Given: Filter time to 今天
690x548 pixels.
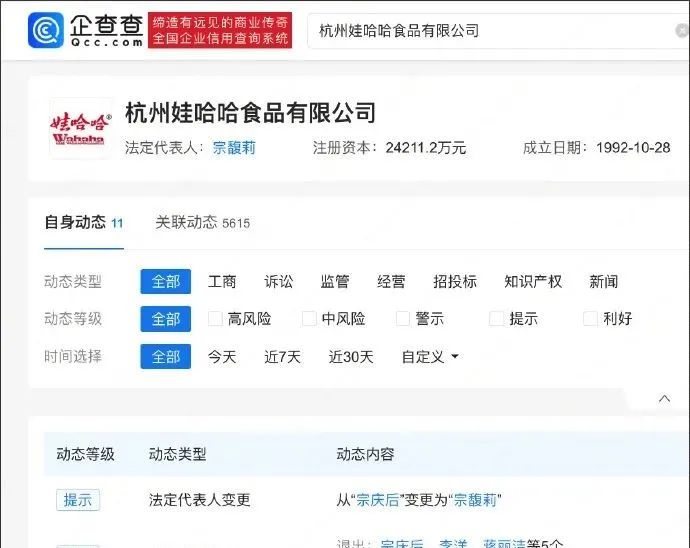Looking at the screenshot, I should point(222,357).
